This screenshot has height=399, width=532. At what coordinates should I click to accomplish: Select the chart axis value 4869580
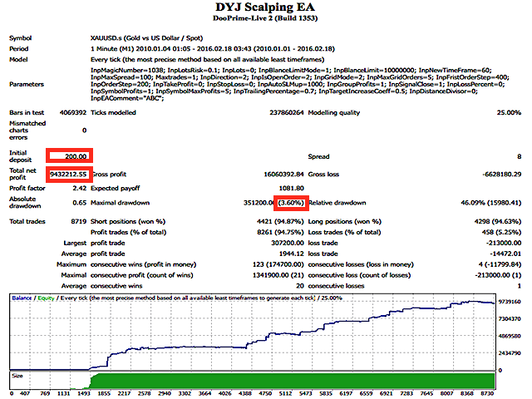[x=510, y=336]
